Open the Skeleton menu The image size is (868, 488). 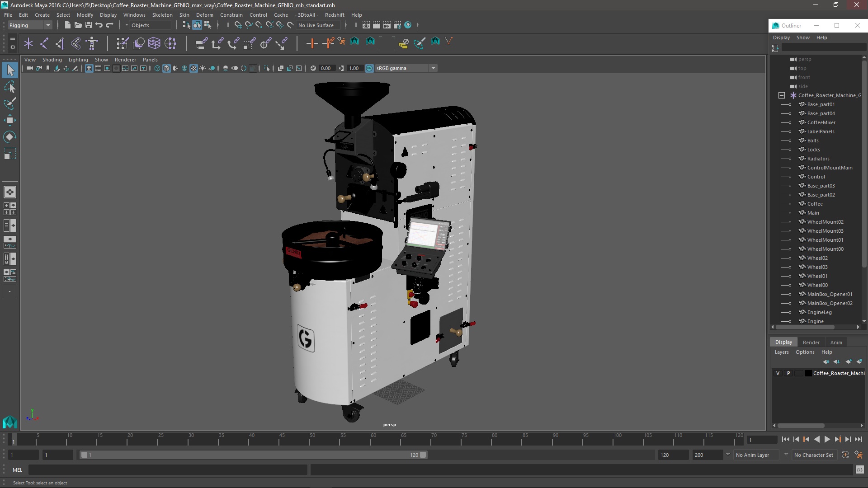[x=162, y=15]
